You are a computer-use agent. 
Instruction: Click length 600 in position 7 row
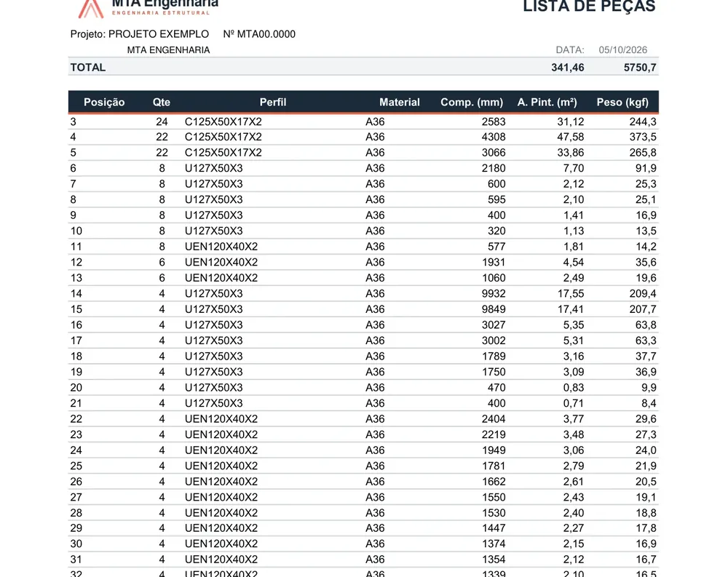pos(496,184)
